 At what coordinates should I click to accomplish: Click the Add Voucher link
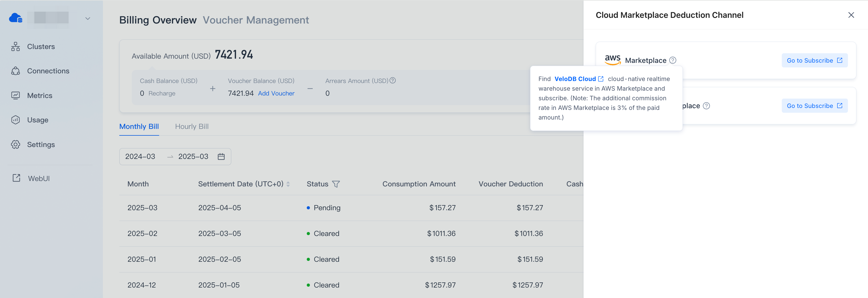276,93
